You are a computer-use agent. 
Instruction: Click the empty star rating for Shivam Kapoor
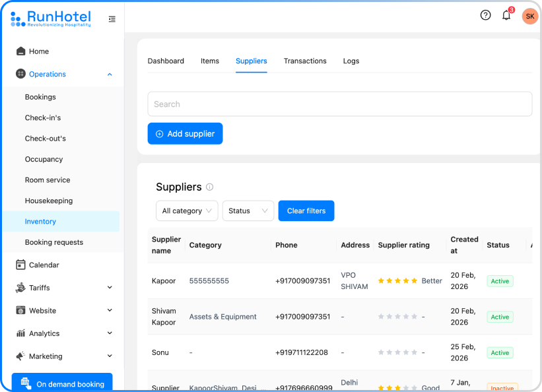click(397, 317)
